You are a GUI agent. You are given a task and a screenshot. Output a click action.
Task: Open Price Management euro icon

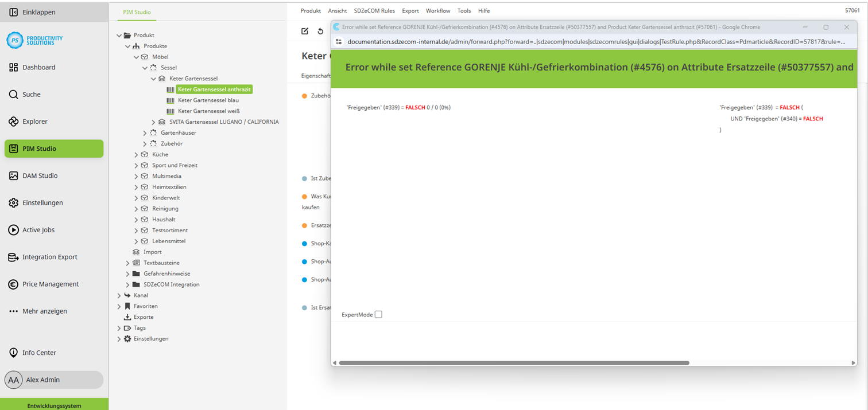tap(14, 284)
